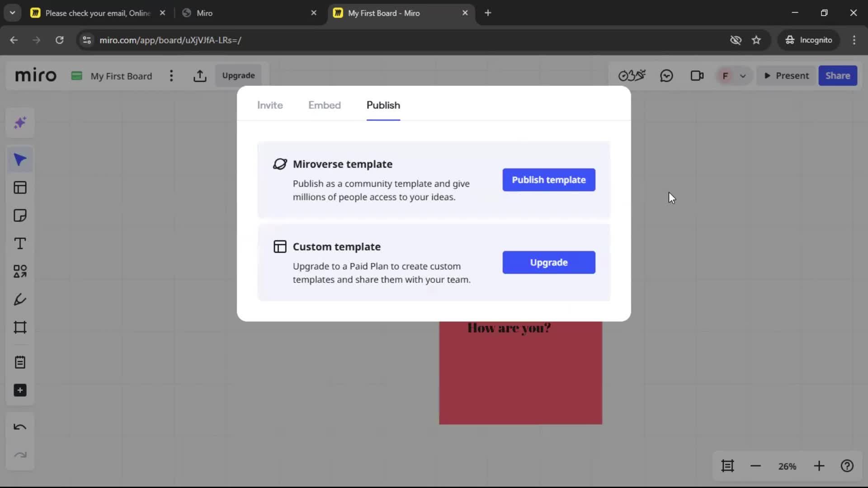Open board options three-dot menu
The image size is (868, 488).
171,76
